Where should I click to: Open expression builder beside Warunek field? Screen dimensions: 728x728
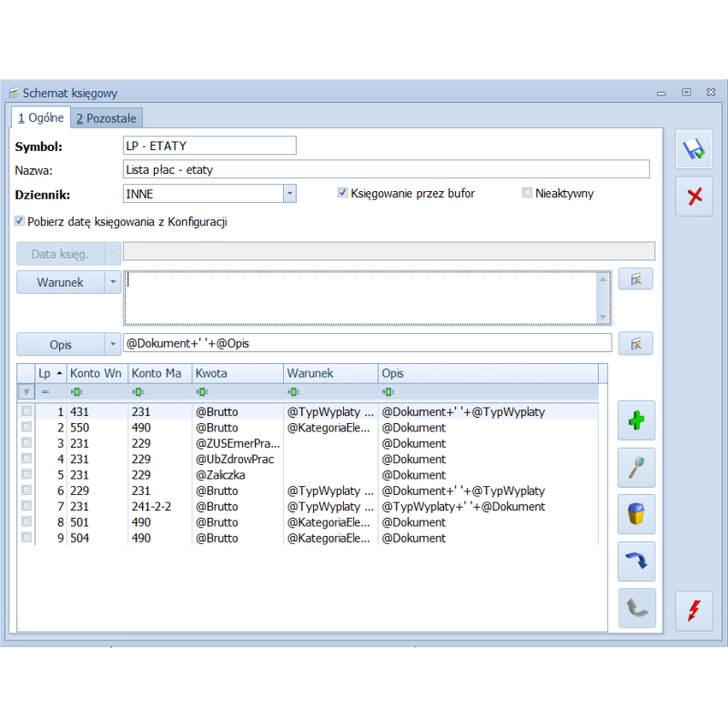tap(635, 279)
